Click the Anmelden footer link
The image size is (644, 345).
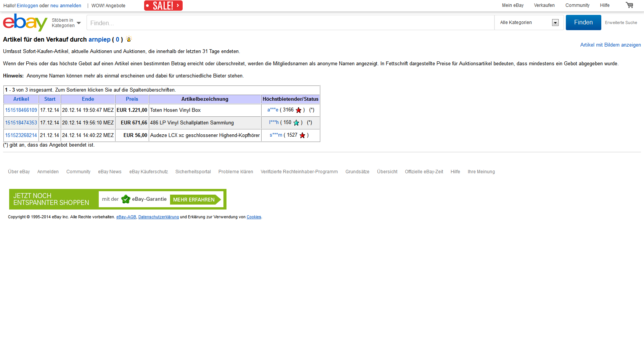[48, 172]
